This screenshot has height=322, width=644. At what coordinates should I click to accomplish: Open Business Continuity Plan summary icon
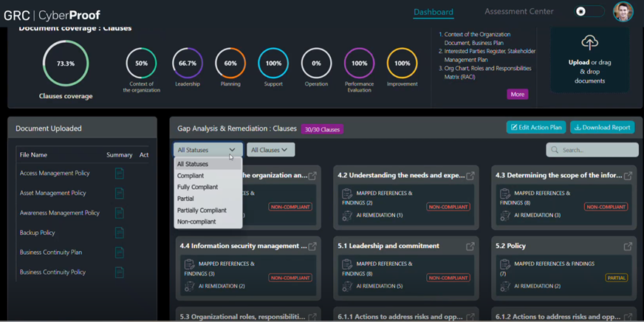coord(119,252)
